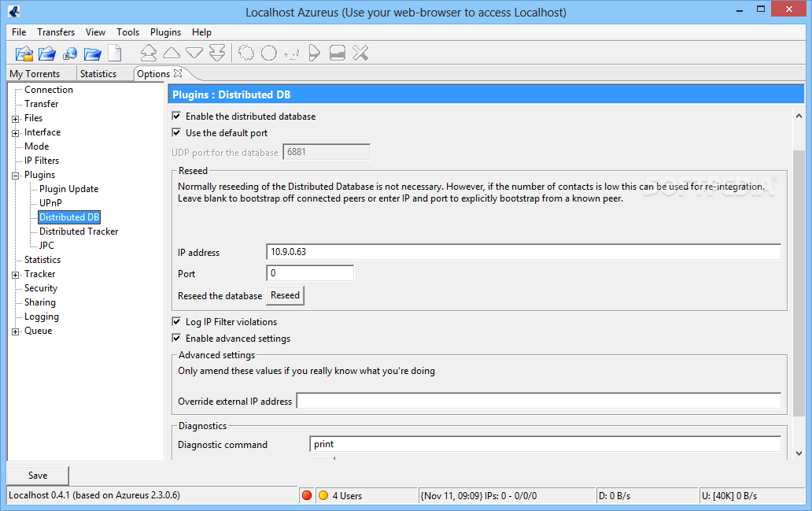The image size is (812, 511).
Task: Click the yellow status indicator beside 4 Users
Action: point(323,495)
